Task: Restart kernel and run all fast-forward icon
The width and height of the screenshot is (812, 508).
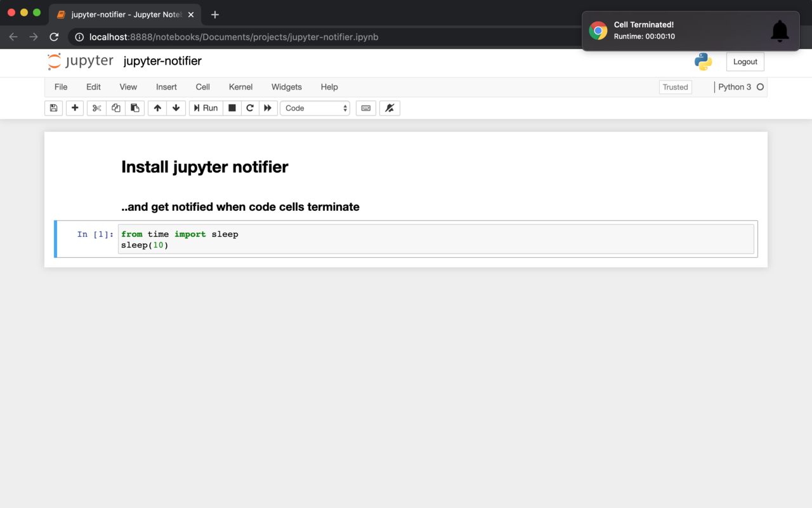Action: [268, 108]
